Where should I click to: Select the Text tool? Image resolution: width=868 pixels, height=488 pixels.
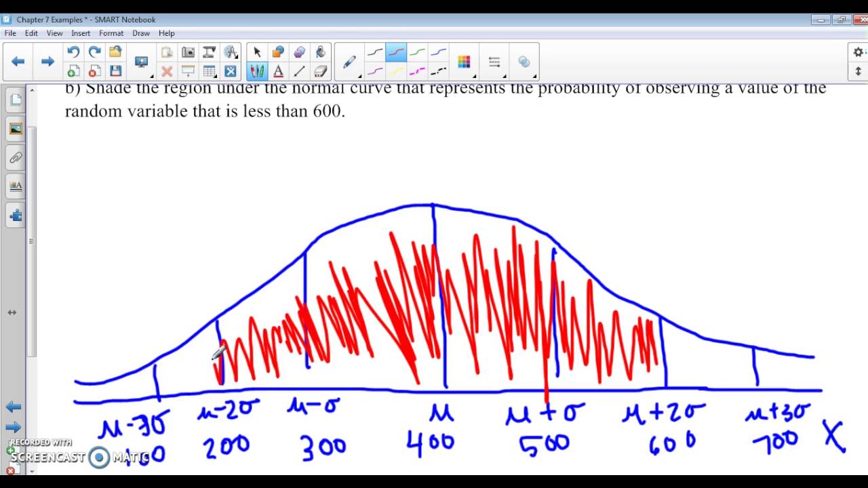point(278,71)
